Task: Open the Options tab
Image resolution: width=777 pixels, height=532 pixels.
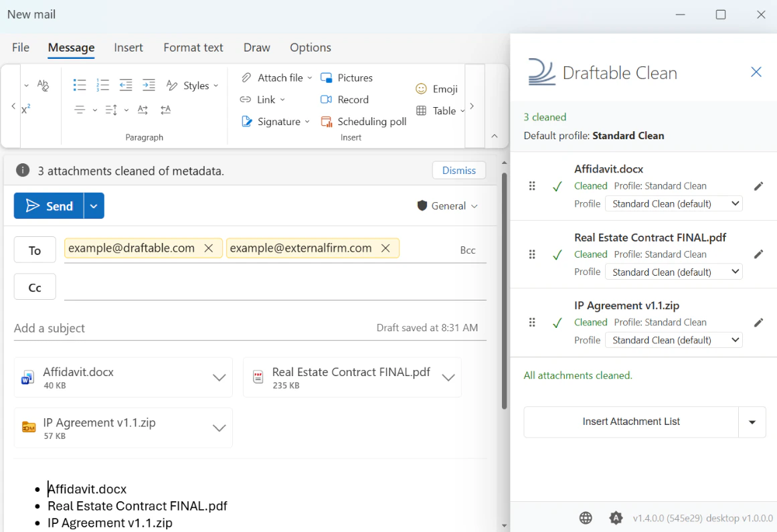Action: (311, 48)
